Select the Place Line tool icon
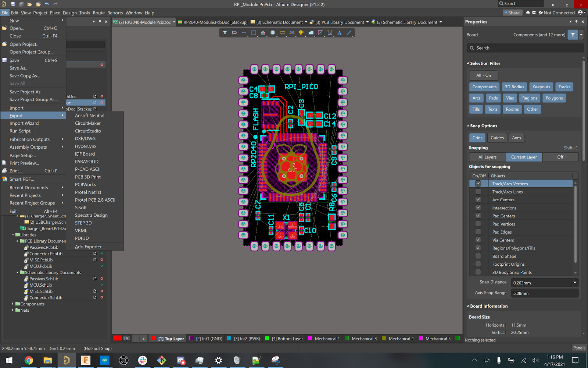Image resolution: width=588 pixels, height=368 pixels. coord(349,33)
